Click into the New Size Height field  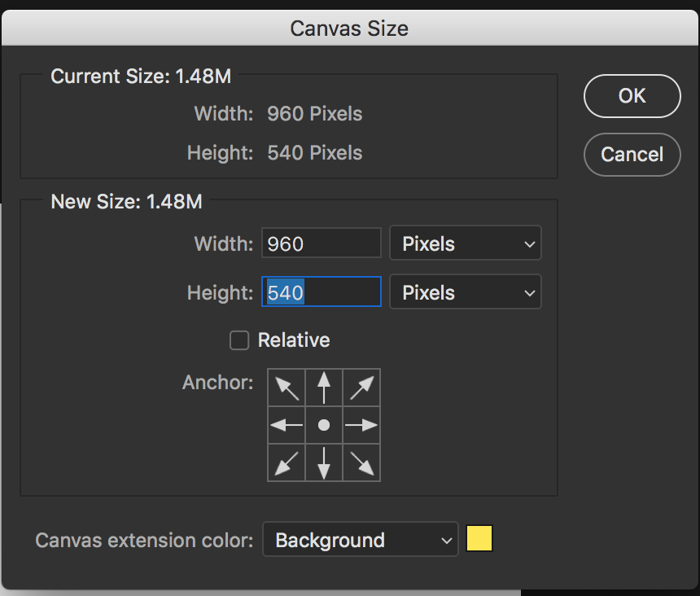click(322, 291)
